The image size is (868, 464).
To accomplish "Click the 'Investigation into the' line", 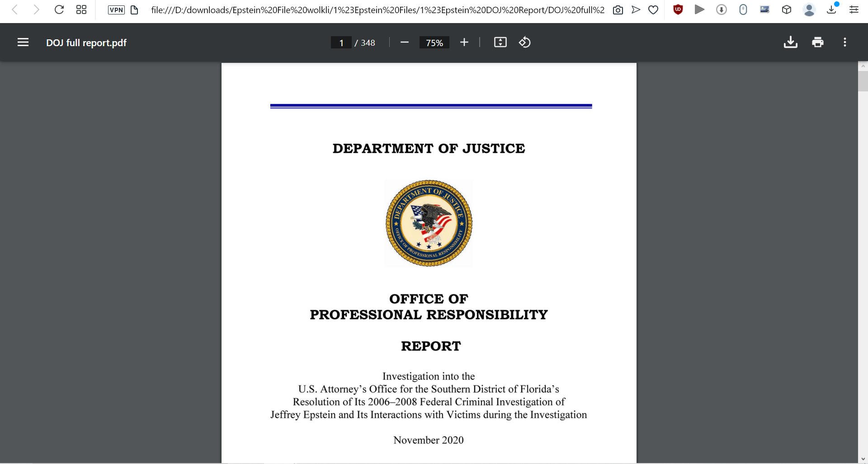I will click(x=429, y=376).
